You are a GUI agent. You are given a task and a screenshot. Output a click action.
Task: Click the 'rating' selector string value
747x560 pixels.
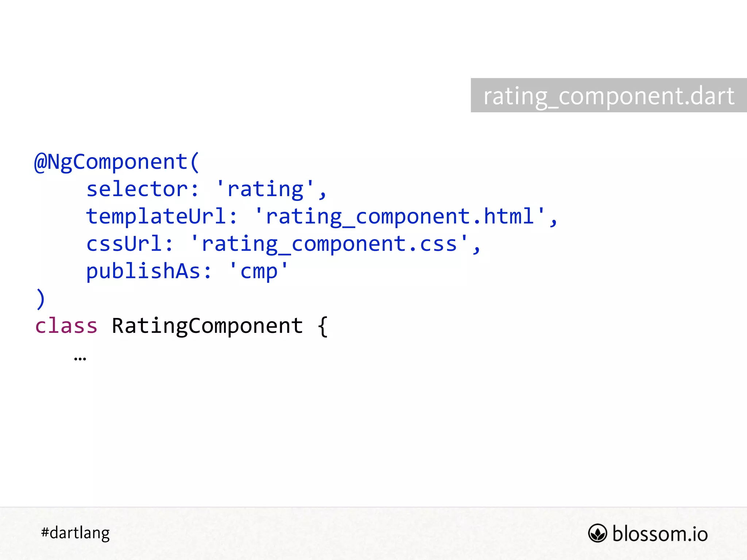[265, 190]
